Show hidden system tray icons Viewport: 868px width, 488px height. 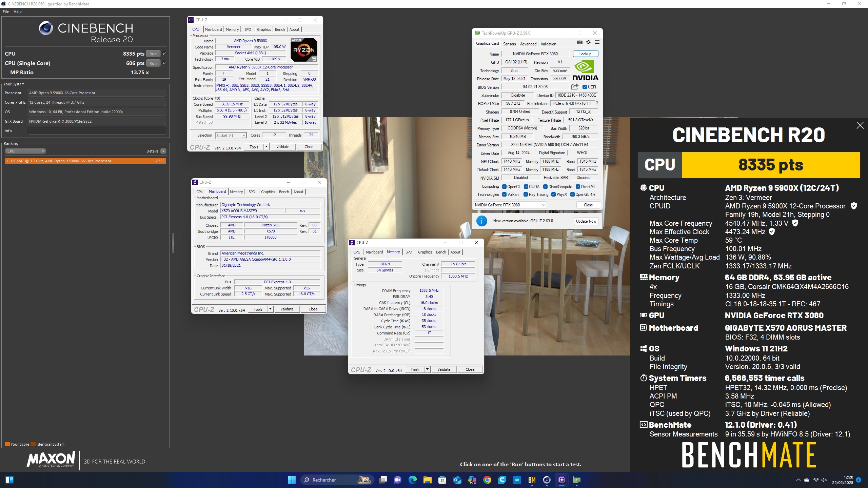[798, 480]
